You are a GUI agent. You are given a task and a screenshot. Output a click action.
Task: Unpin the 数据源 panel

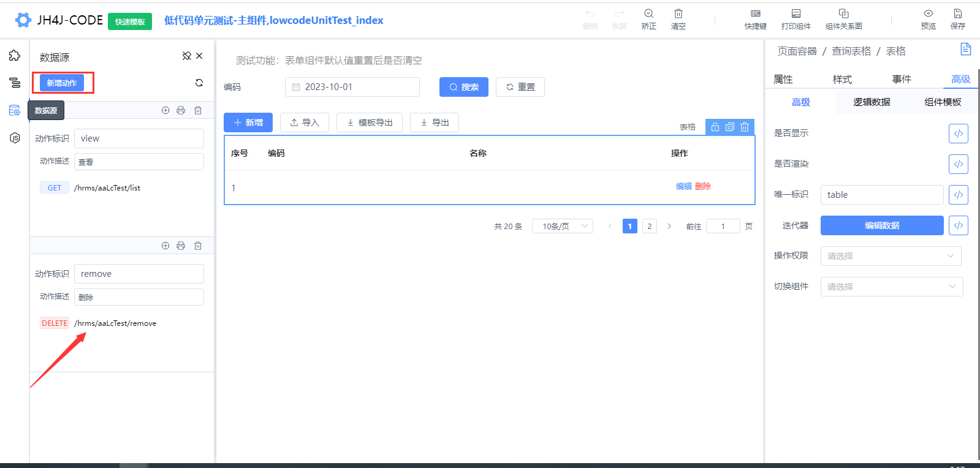187,56
